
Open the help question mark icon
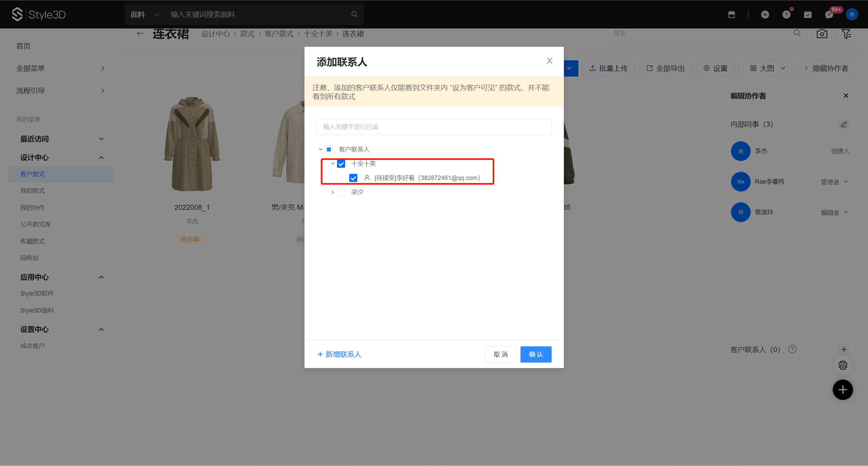(x=786, y=15)
